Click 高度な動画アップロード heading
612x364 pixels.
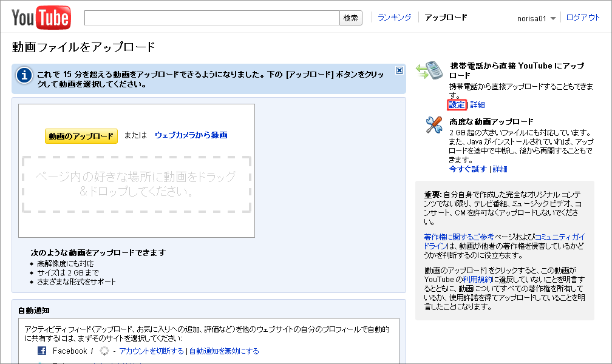tap(491, 122)
